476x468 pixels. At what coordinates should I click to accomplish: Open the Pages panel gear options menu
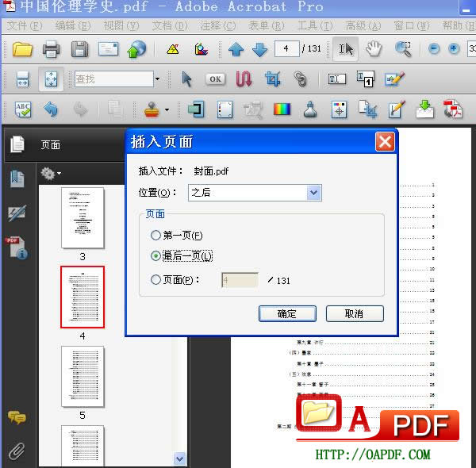click(x=51, y=174)
